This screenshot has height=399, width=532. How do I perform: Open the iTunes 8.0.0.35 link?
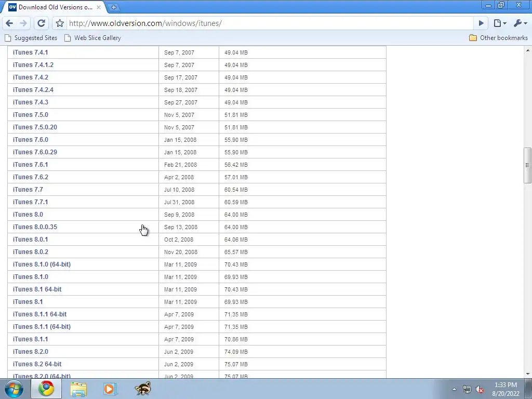click(35, 227)
